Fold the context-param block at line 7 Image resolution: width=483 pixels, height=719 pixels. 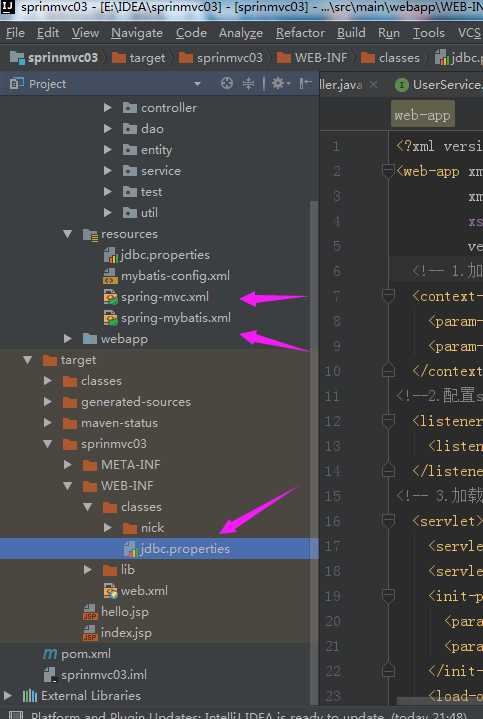coord(389,296)
